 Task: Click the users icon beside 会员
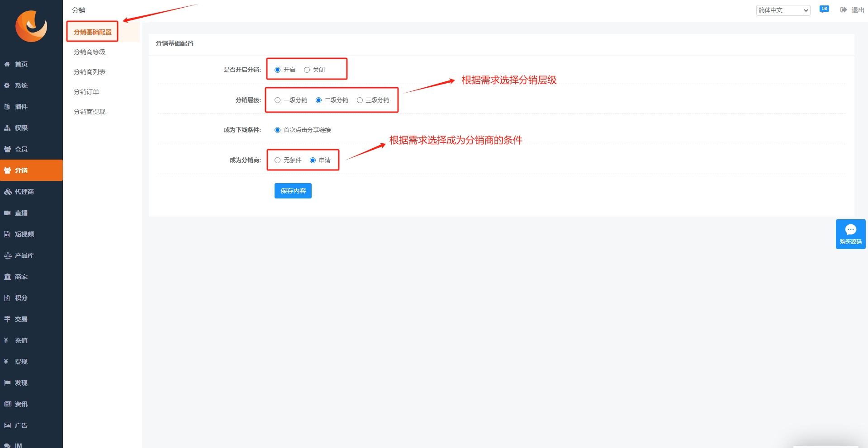(7, 149)
